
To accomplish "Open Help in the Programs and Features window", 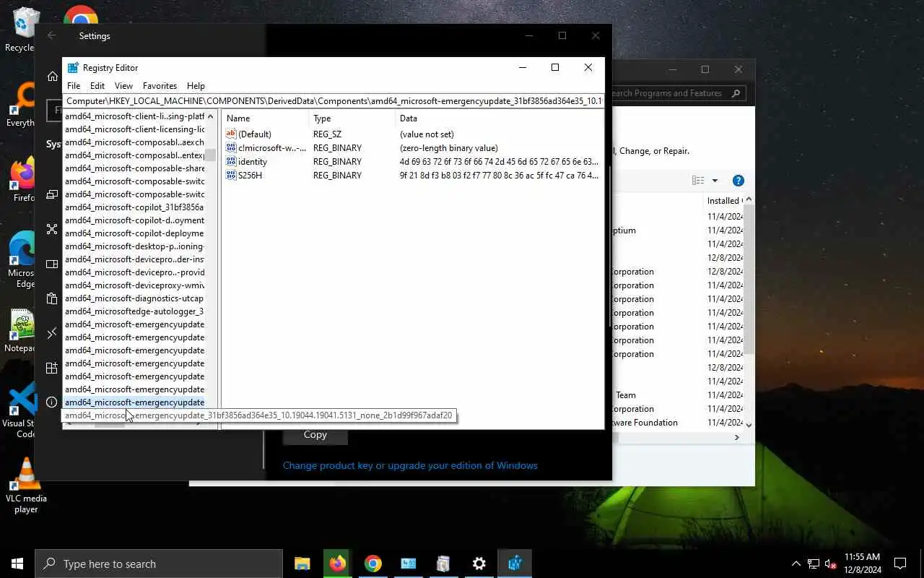I will click(738, 181).
